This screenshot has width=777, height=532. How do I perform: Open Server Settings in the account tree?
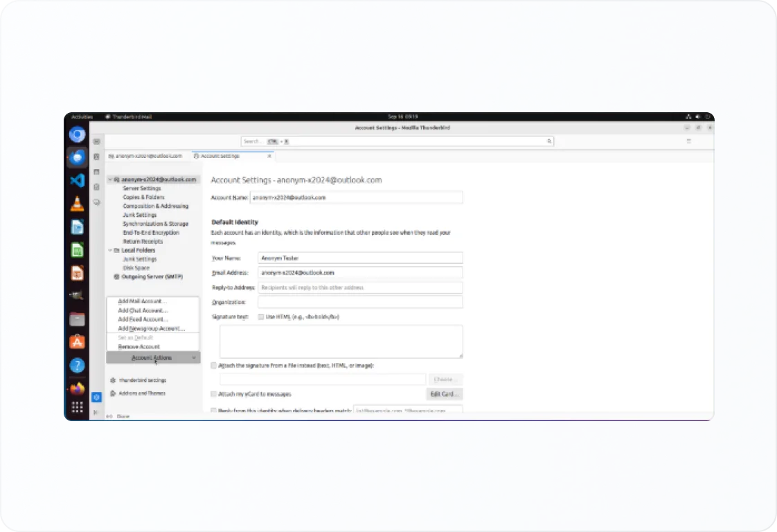142,188
